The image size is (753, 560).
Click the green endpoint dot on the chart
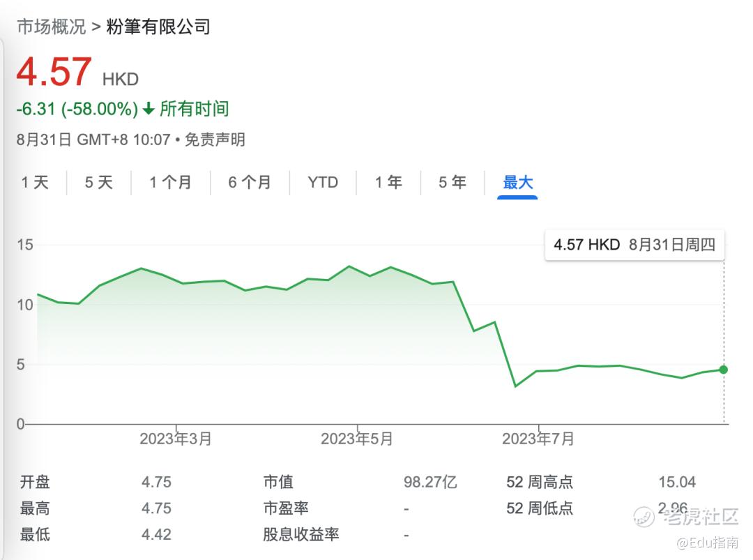coord(724,369)
